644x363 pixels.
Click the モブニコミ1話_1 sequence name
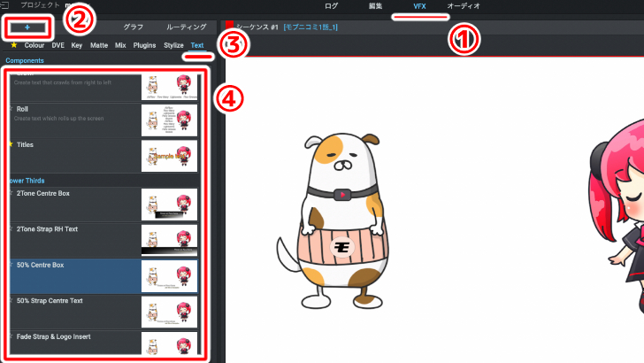point(310,27)
